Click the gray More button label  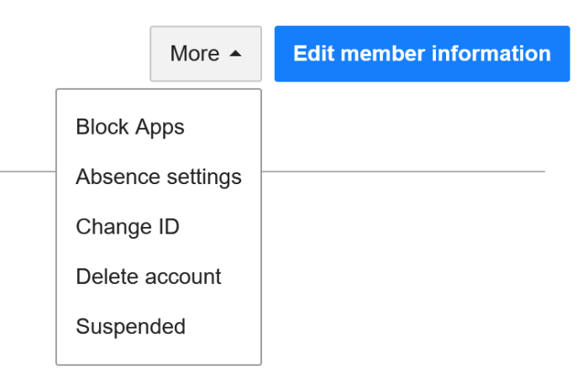[195, 53]
